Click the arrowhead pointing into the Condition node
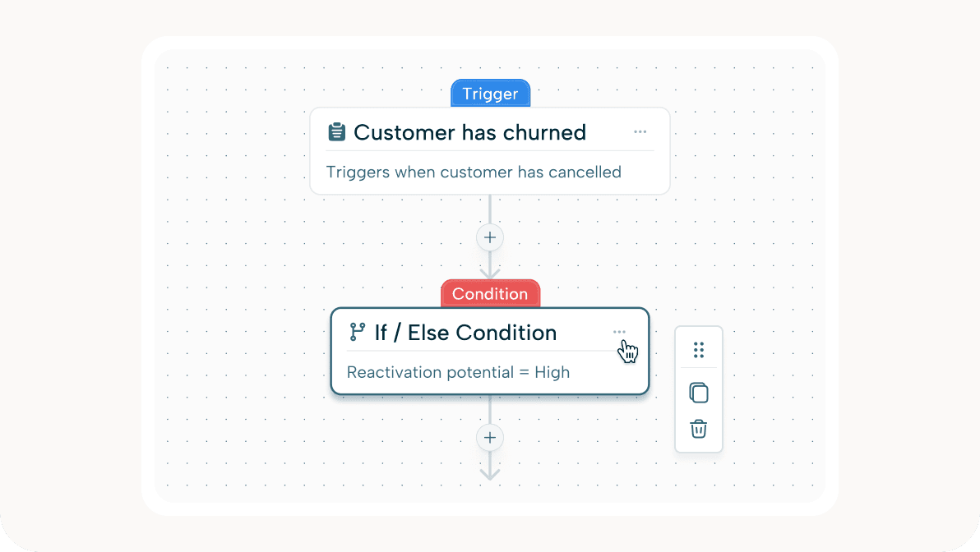This screenshot has height=552, width=980. (490, 272)
